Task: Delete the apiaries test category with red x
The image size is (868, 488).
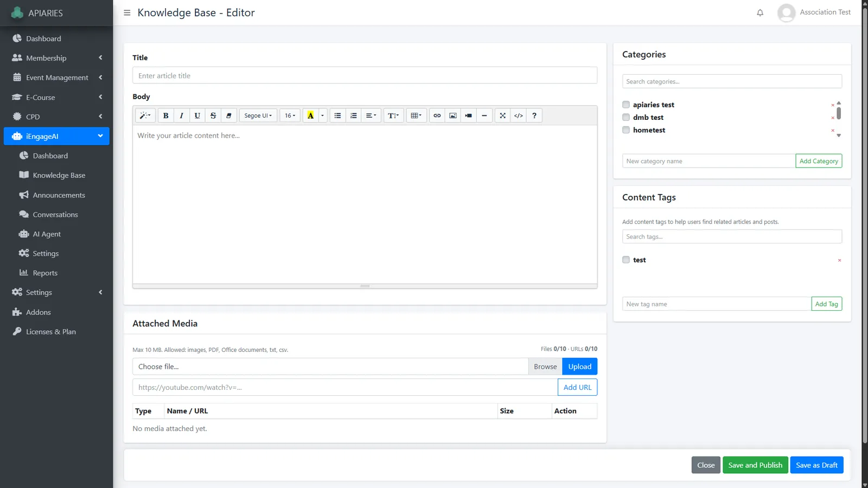Action: 833,105
